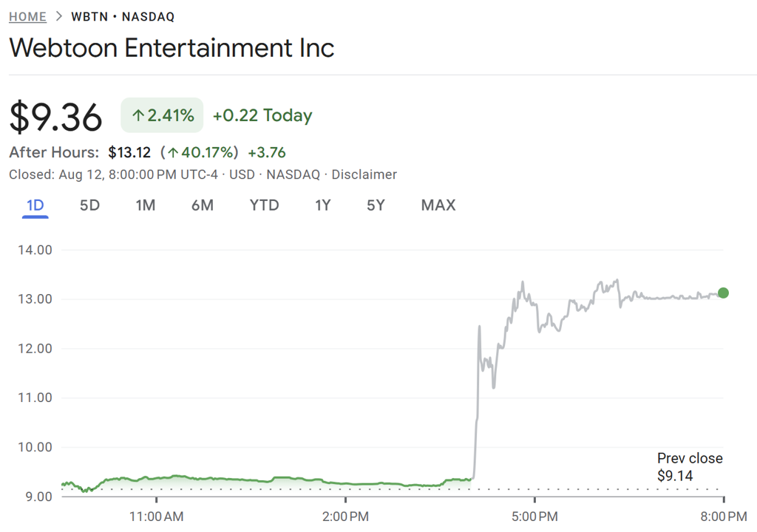Click the green 2.41% change badge

point(162,115)
